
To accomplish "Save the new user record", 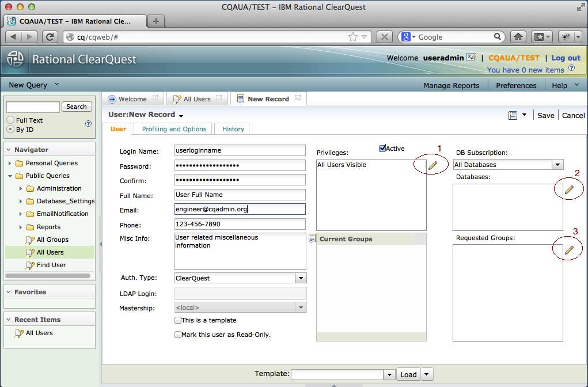I will [x=545, y=116].
